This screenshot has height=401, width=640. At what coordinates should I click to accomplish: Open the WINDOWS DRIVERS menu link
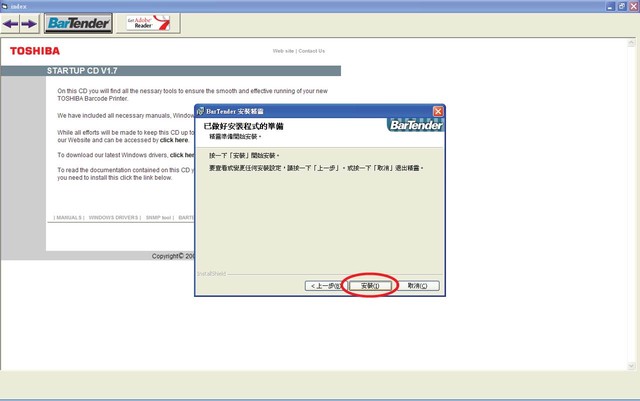tap(113, 218)
